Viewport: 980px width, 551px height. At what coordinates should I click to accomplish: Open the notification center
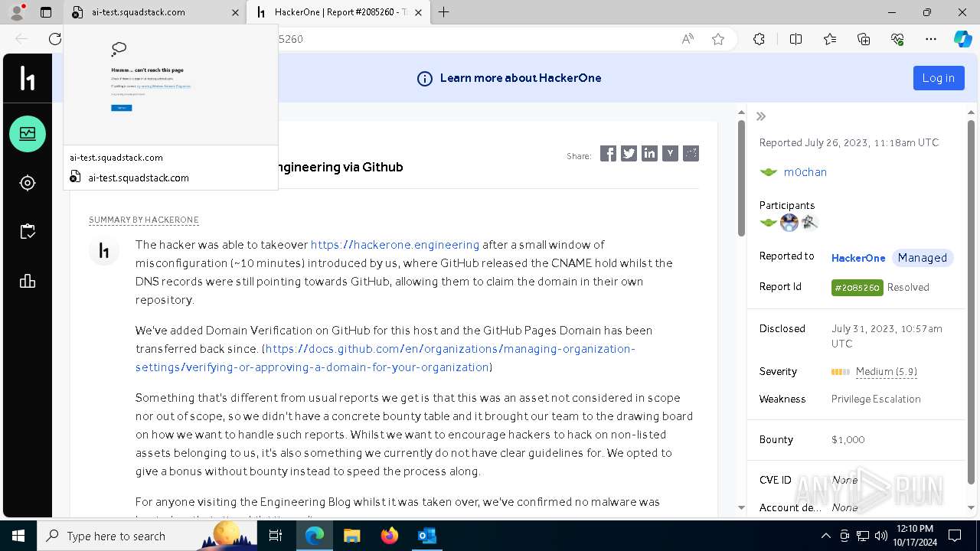955,536
